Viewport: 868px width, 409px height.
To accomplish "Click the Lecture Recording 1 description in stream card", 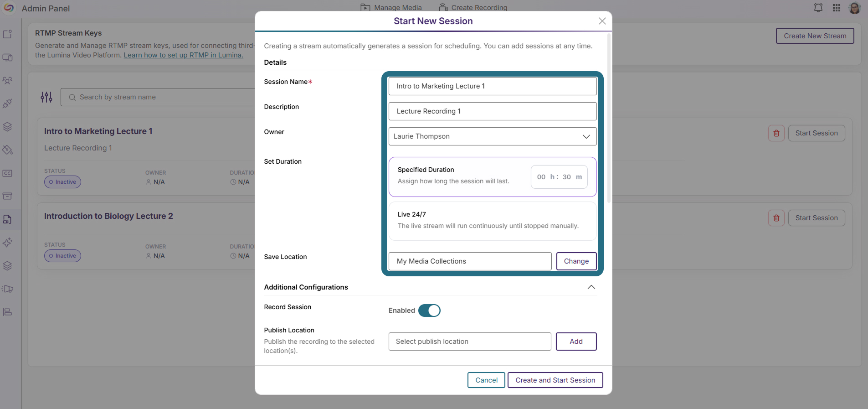I will point(78,148).
